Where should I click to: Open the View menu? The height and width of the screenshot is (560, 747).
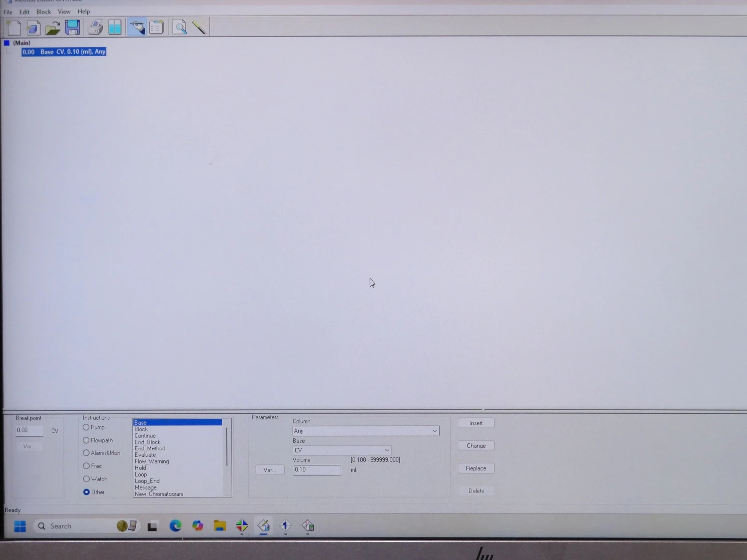(x=64, y=12)
